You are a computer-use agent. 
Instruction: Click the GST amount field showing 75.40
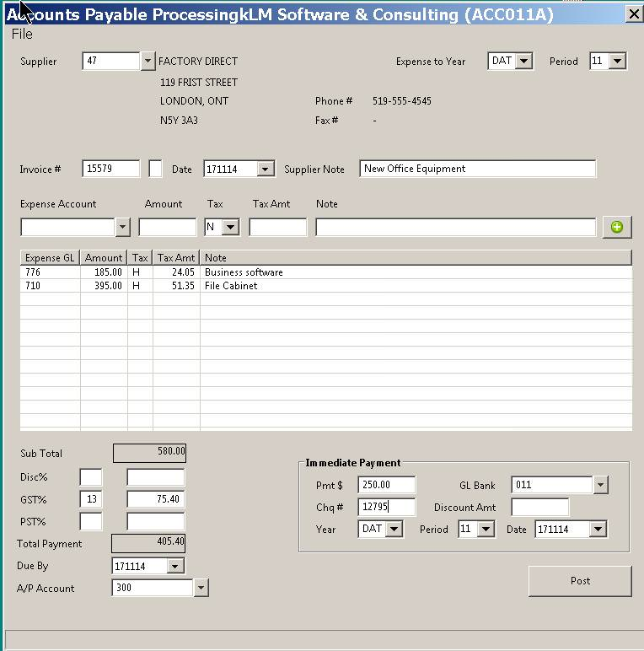(x=156, y=499)
